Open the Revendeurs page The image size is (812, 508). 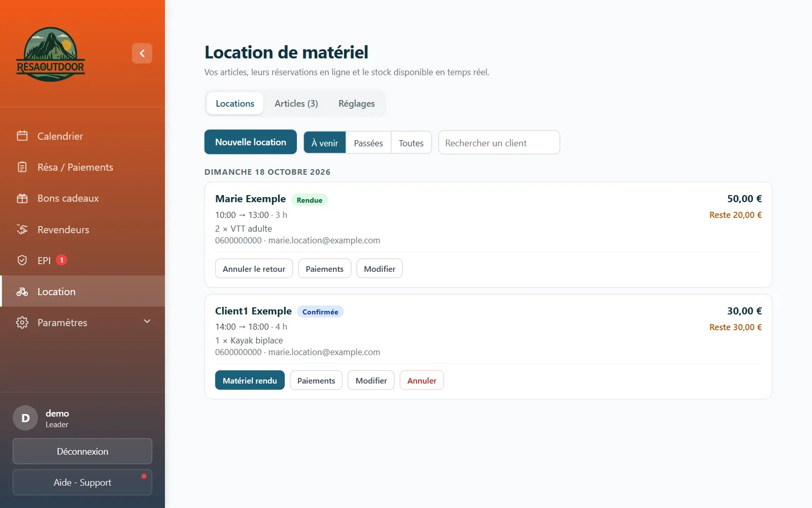click(x=82, y=229)
